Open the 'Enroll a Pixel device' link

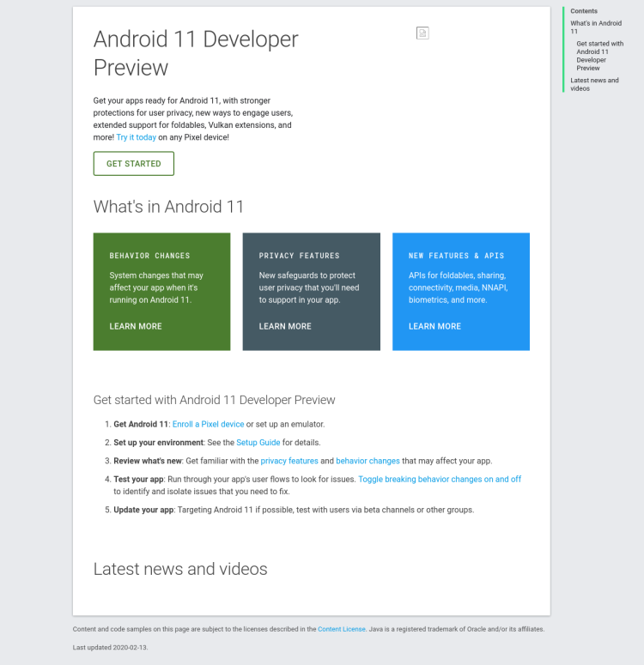208,424
